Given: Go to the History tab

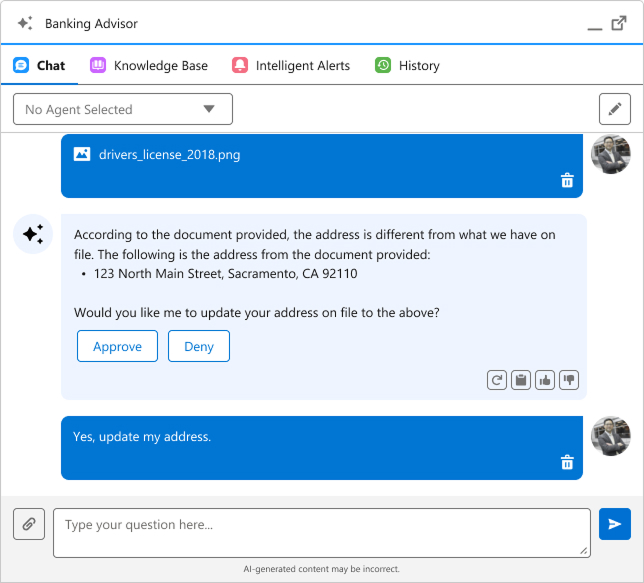Looking at the screenshot, I should pyautogui.click(x=407, y=65).
